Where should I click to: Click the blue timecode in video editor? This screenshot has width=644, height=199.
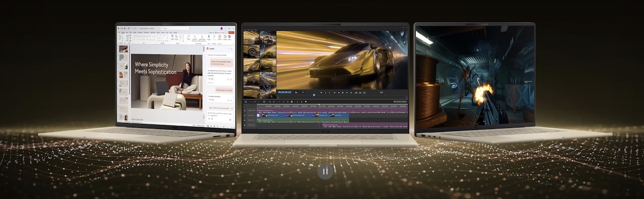tap(284, 92)
